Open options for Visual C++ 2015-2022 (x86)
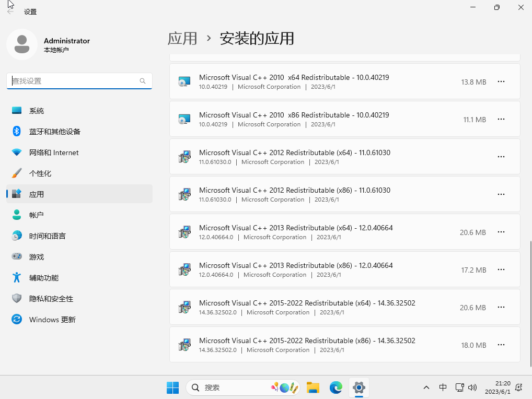Screen dimensions: 532x399 click(x=501, y=345)
